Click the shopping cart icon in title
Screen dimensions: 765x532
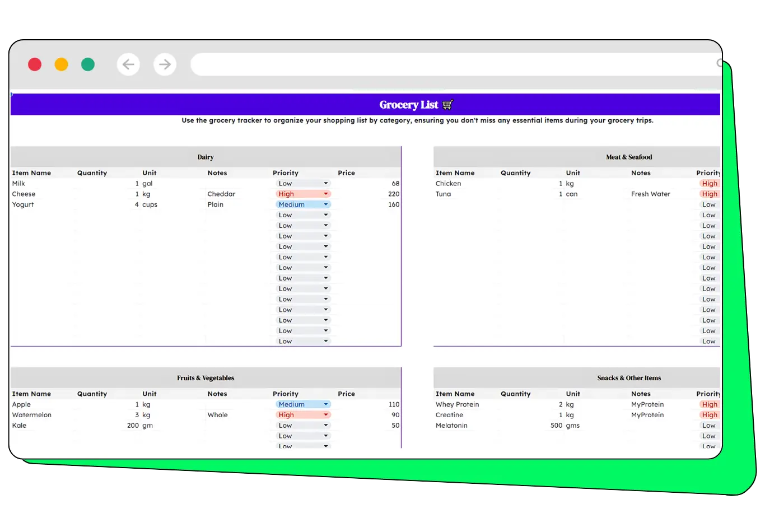click(447, 105)
